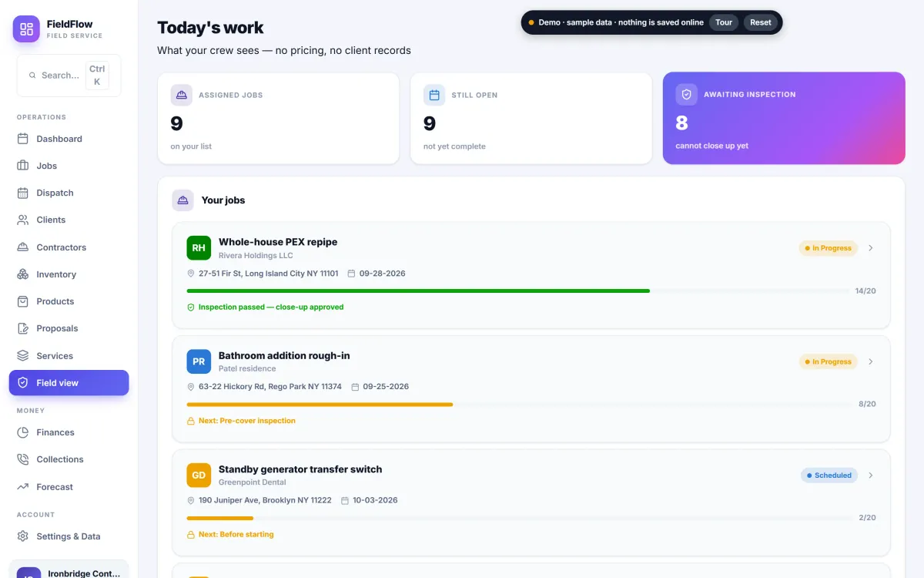Screen dimensions: 924x578
Task: Click the Greenpoint Dental client name
Action: click(253, 482)
